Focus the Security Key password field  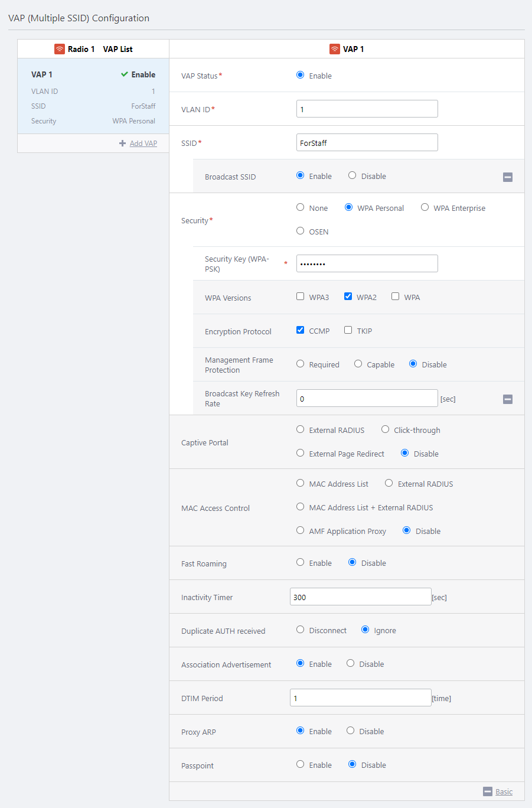367,263
